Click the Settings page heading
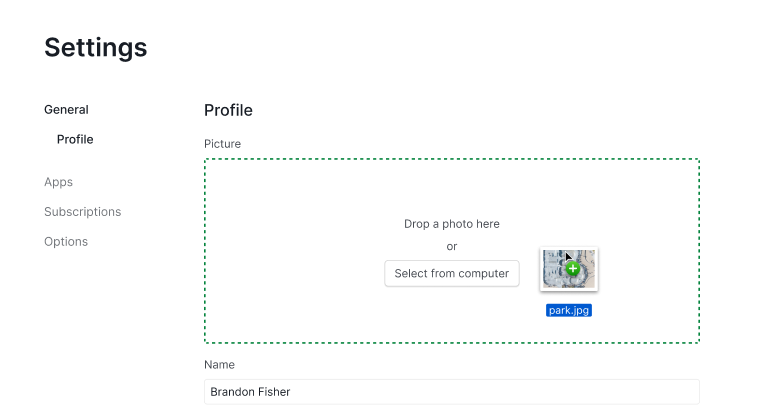Image resolution: width=760 pixels, height=412 pixels. (x=95, y=48)
